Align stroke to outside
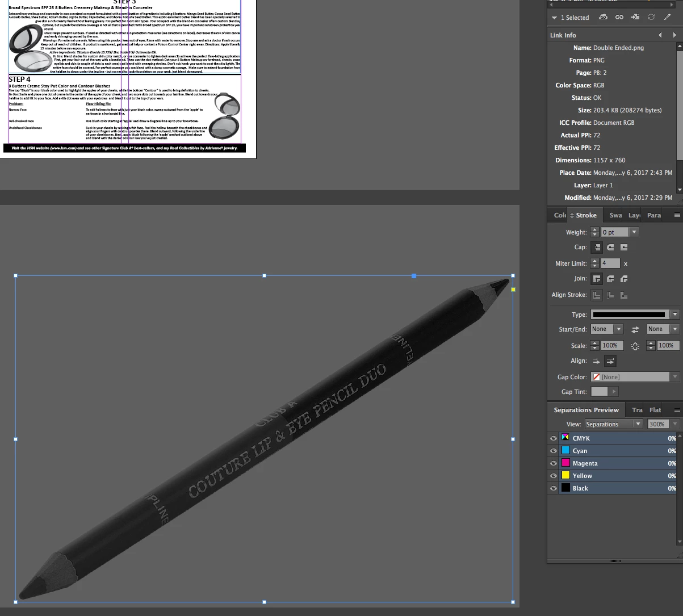This screenshot has height=616, width=683. pyautogui.click(x=624, y=295)
